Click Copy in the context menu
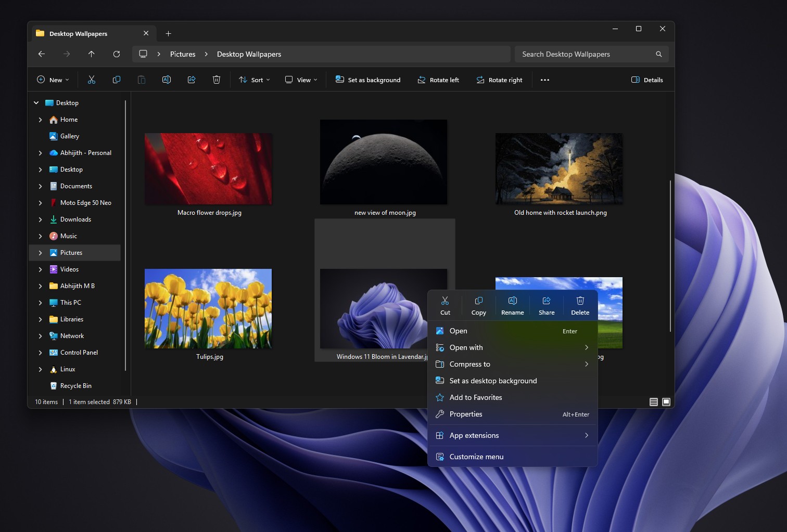 coord(479,306)
